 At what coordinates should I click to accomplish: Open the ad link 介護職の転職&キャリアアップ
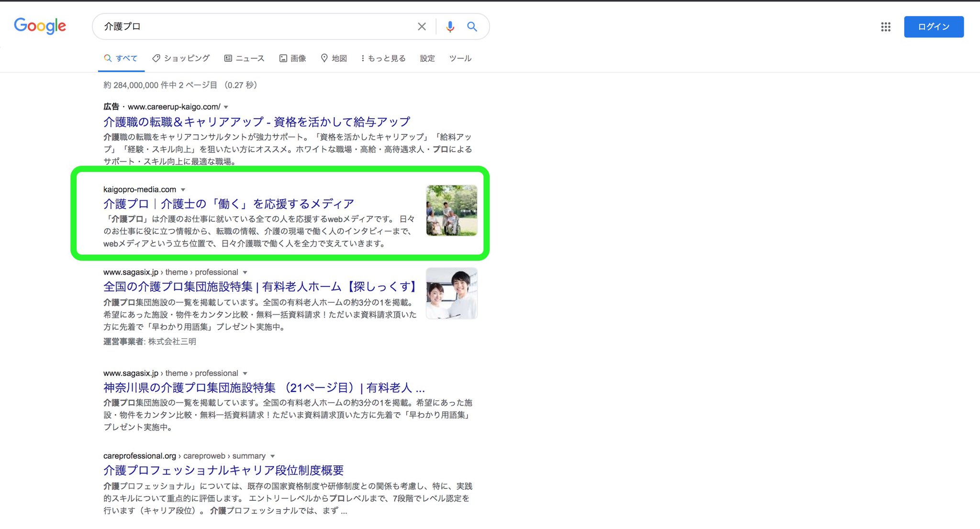(256, 122)
